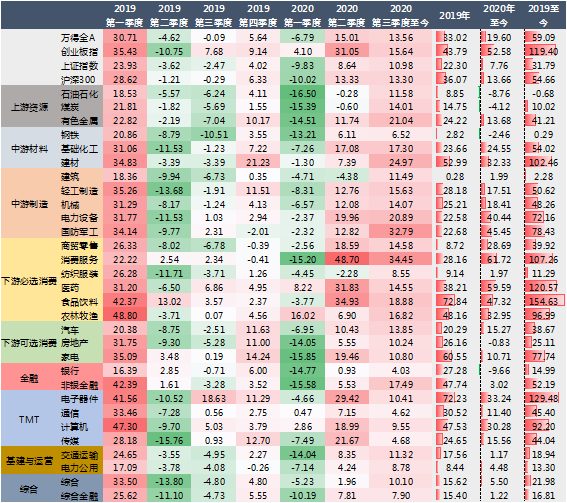Screen dimensions: 567x503
Task: Click the 2019年 column header
Action: [x=454, y=16]
